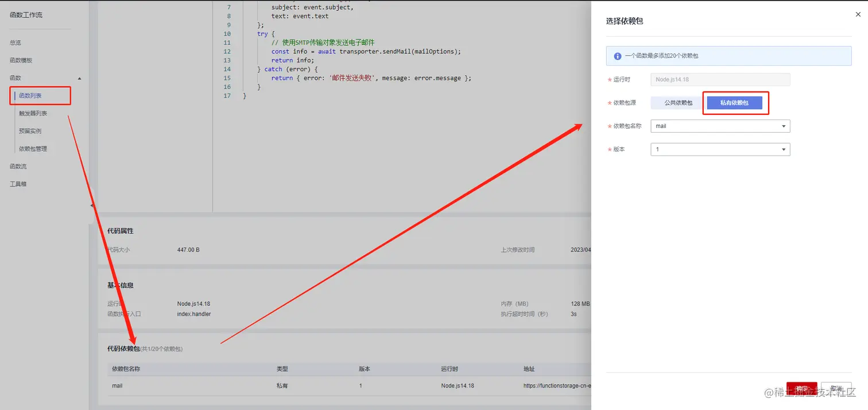Click the 128 MB memory value
Screen dimensions: 868x410
[580, 304]
